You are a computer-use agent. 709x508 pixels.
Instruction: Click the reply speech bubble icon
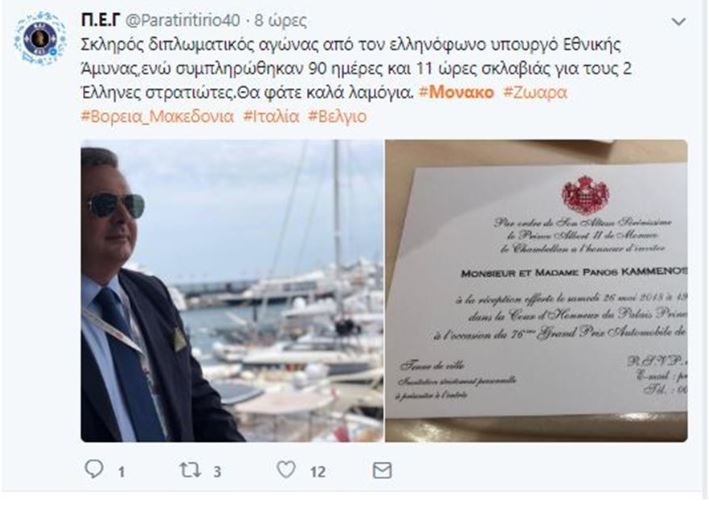[94, 469]
